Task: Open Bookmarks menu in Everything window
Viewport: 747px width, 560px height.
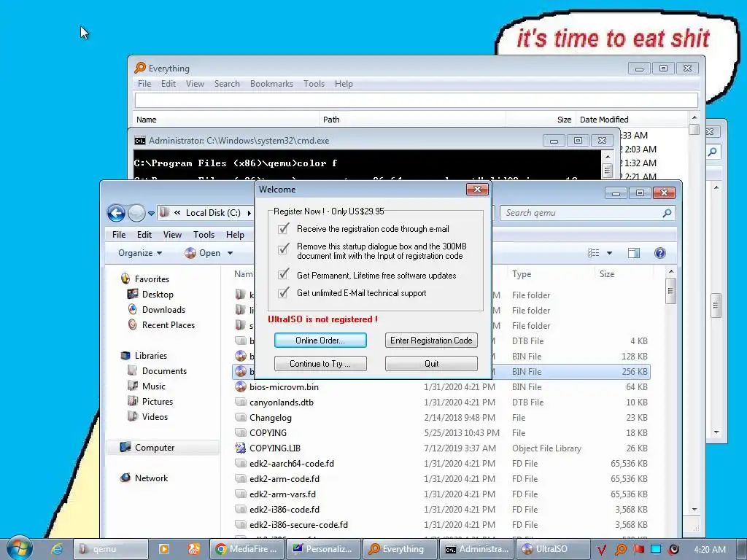Action: [271, 84]
